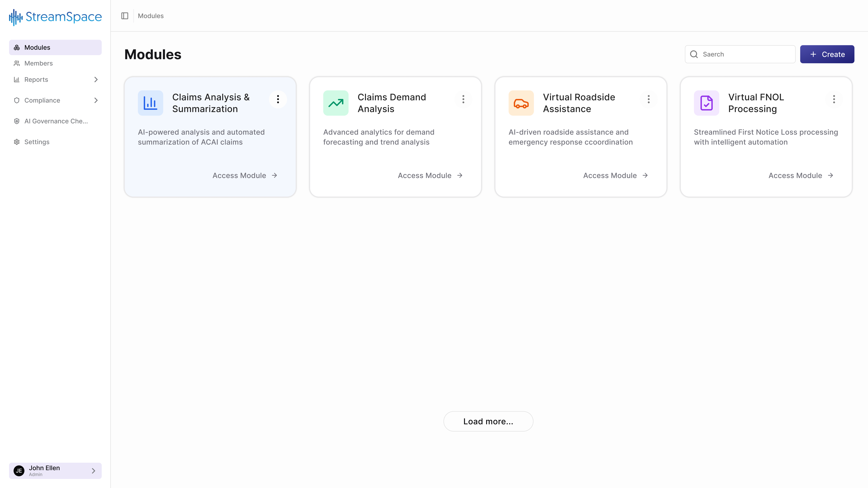
Task: Click the Modules breadcrumb
Action: tap(151, 16)
